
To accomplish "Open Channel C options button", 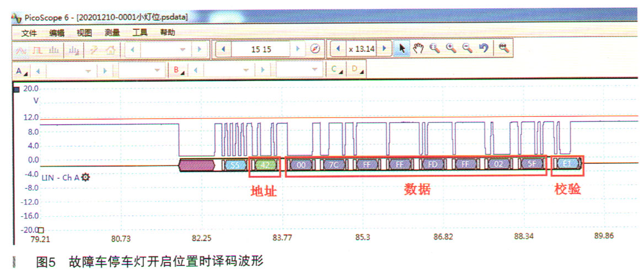I will click(x=337, y=70).
